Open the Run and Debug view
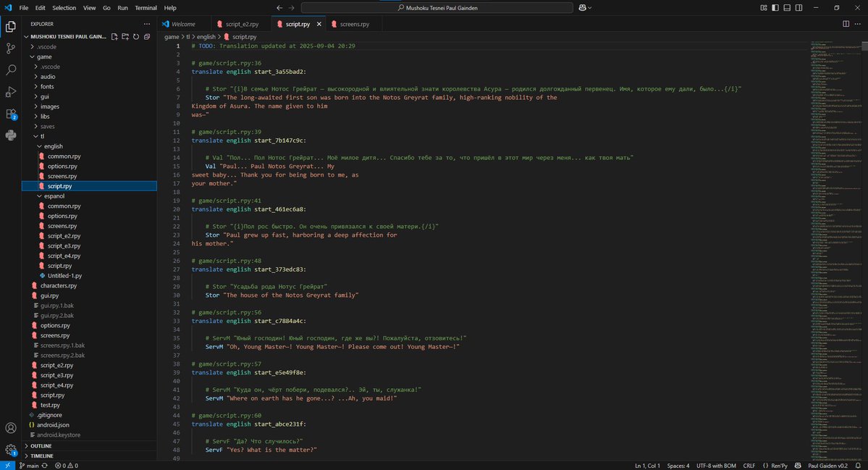 click(11, 92)
